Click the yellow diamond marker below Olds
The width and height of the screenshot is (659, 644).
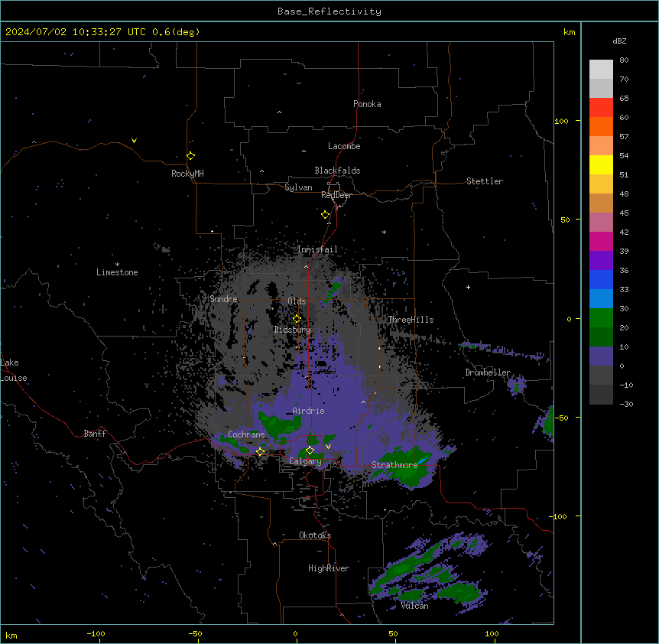coord(297,319)
